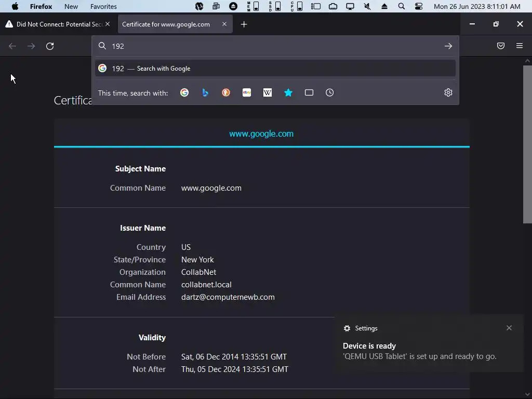Image resolution: width=532 pixels, height=399 pixels.
Task: Reload the current page
Action: tap(50, 46)
